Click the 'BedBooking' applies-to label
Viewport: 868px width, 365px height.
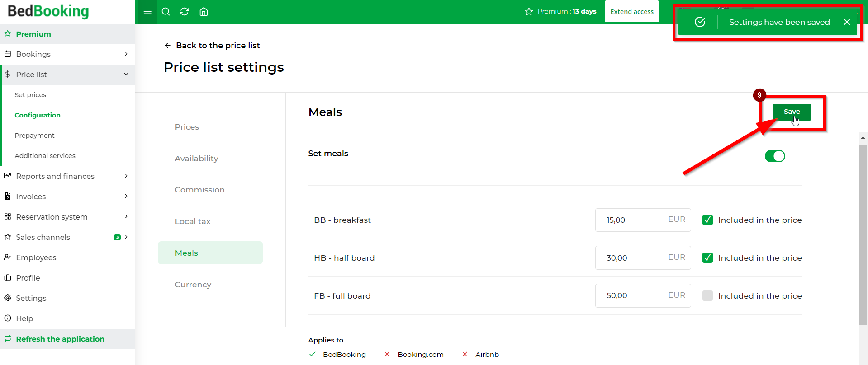pyautogui.click(x=344, y=355)
